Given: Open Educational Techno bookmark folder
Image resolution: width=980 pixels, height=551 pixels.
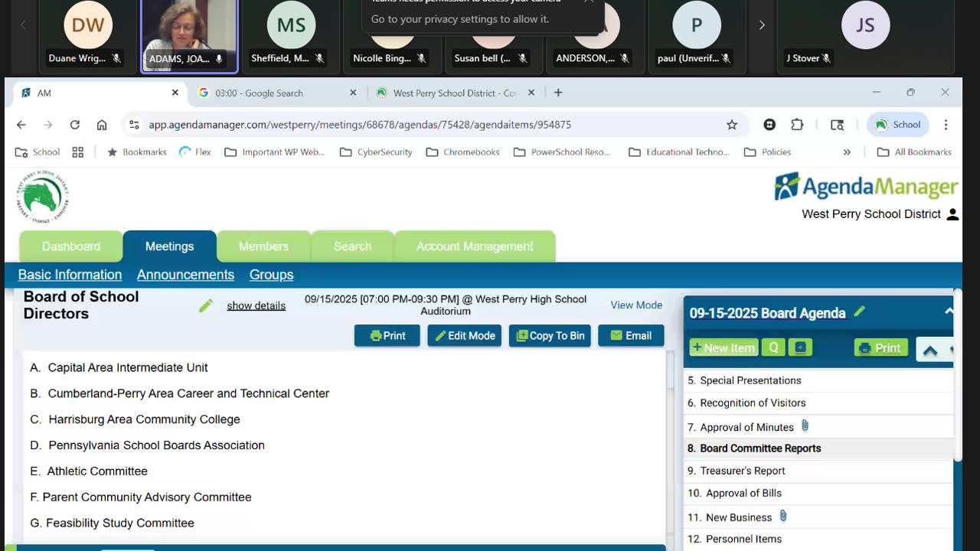Looking at the screenshot, I should (x=679, y=152).
